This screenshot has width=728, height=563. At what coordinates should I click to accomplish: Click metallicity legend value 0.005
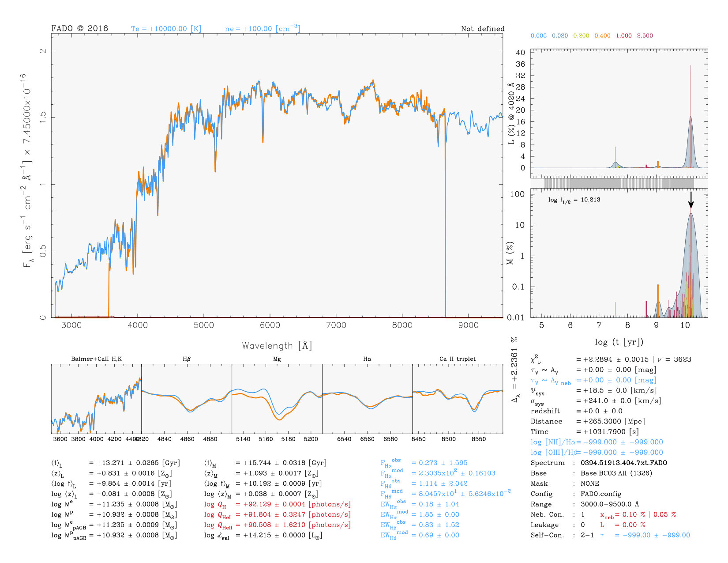[539, 36]
